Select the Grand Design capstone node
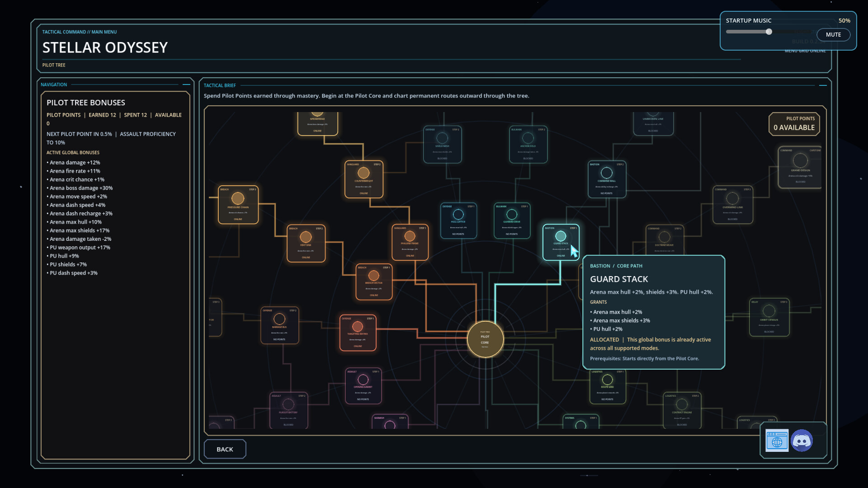The height and width of the screenshot is (488, 868). 800,167
